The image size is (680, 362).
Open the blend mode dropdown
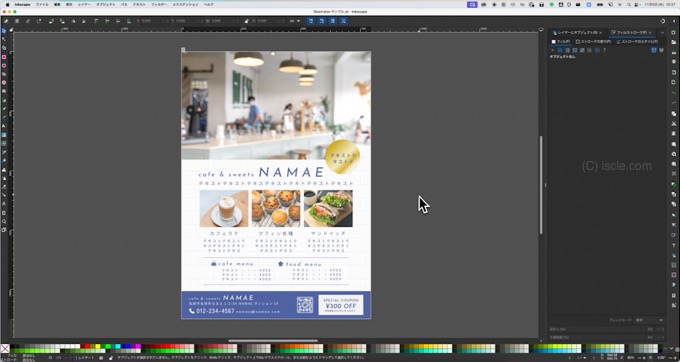coord(649,320)
